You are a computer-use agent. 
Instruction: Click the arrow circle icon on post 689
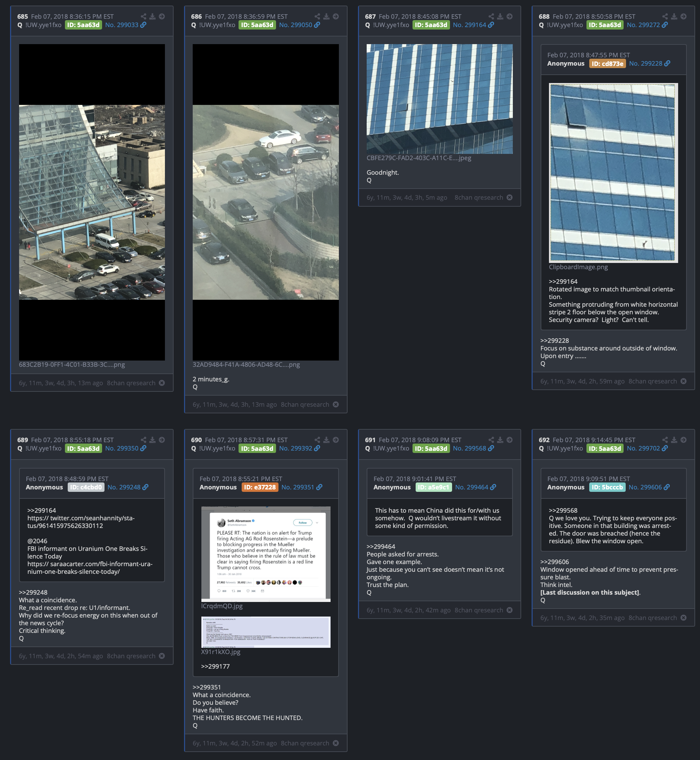[x=162, y=439]
